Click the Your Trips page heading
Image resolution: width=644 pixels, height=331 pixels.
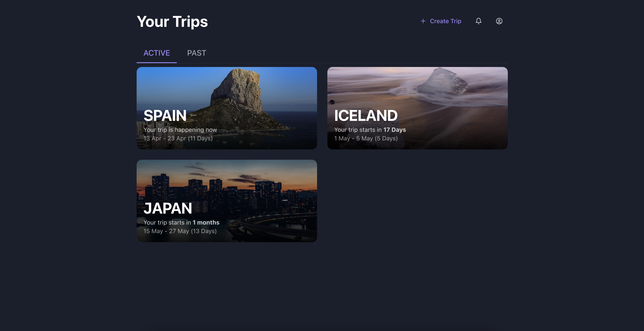click(172, 21)
